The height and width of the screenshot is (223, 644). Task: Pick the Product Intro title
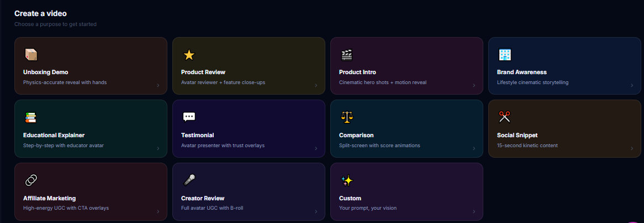click(x=357, y=72)
